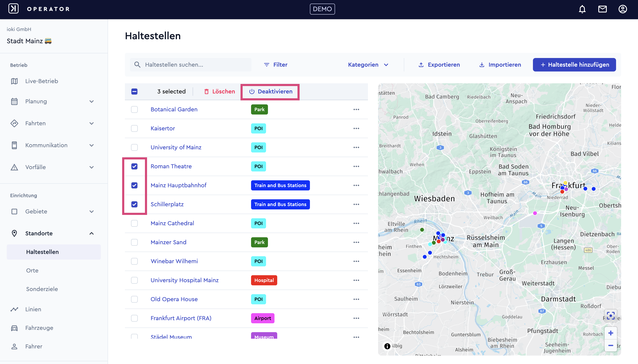This screenshot has height=364, width=638.
Task: Click the map info icon
Action: tap(387, 346)
